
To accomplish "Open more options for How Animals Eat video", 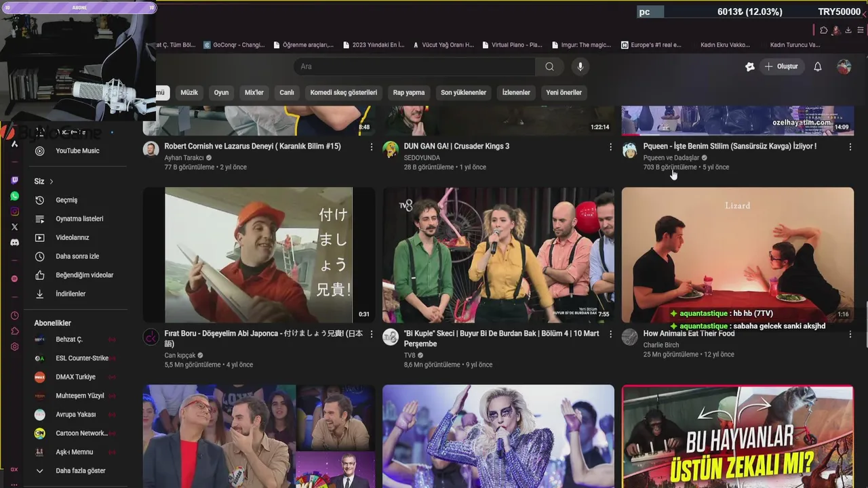I will [x=850, y=334].
